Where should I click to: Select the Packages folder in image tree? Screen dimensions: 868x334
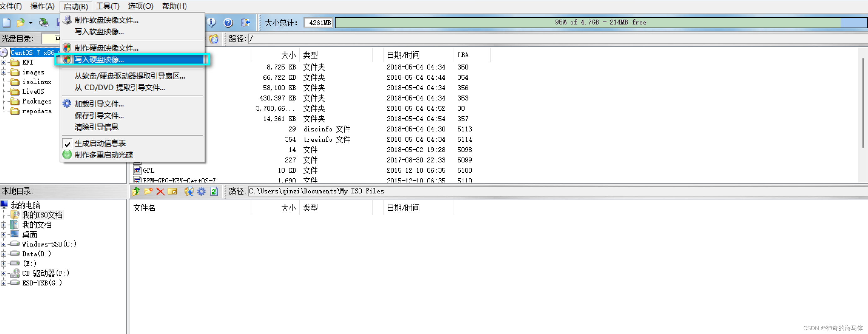(37, 101)
